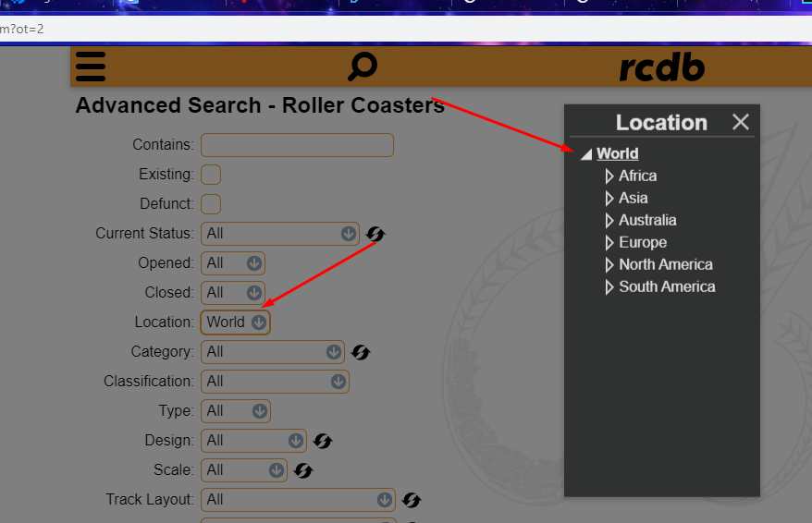Expand the Australia node arrow

[x=609, y=221]
